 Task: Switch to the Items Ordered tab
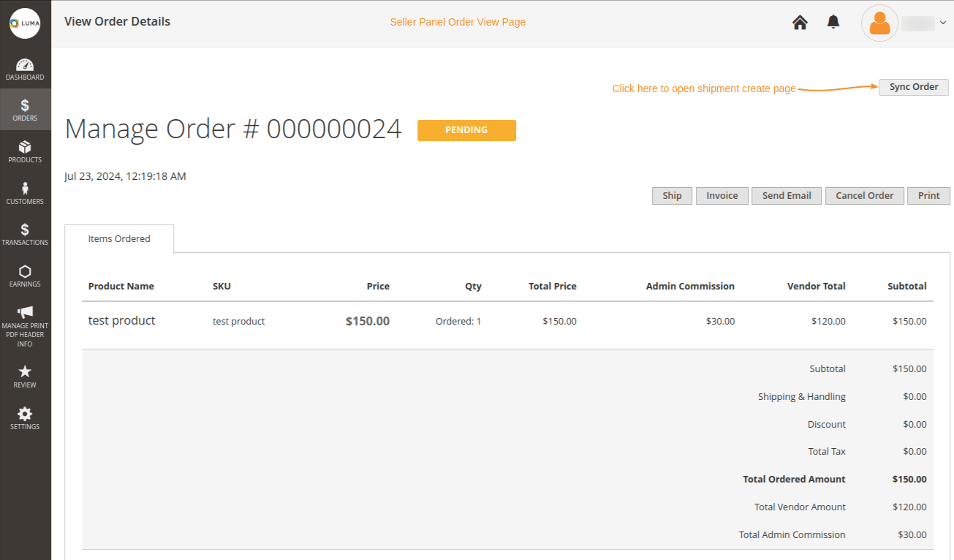point(119,238)
